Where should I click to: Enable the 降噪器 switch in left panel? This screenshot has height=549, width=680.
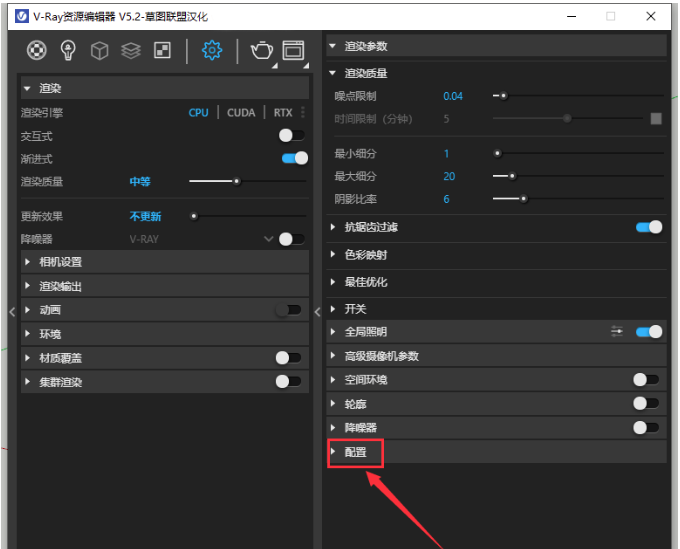[x=292, y=239]
